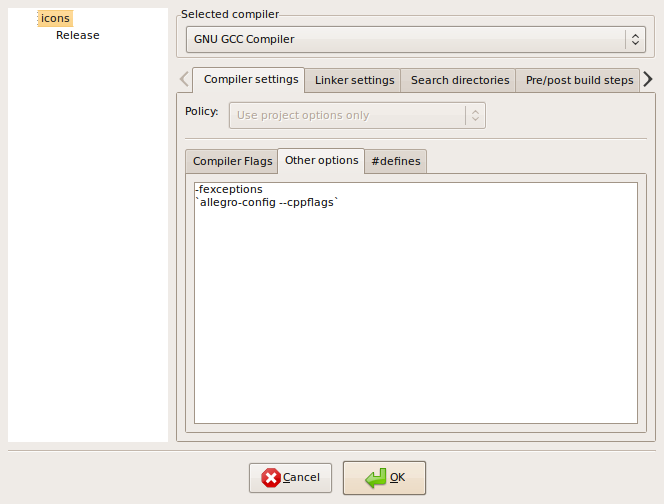Screen dimensions: 664x504
Task: Click the Selected compiler up-down arrows
Action: (635, 39)
